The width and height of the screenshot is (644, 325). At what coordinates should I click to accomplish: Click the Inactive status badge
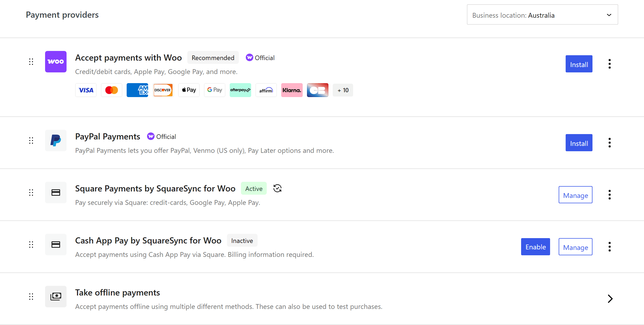point(242,241)
